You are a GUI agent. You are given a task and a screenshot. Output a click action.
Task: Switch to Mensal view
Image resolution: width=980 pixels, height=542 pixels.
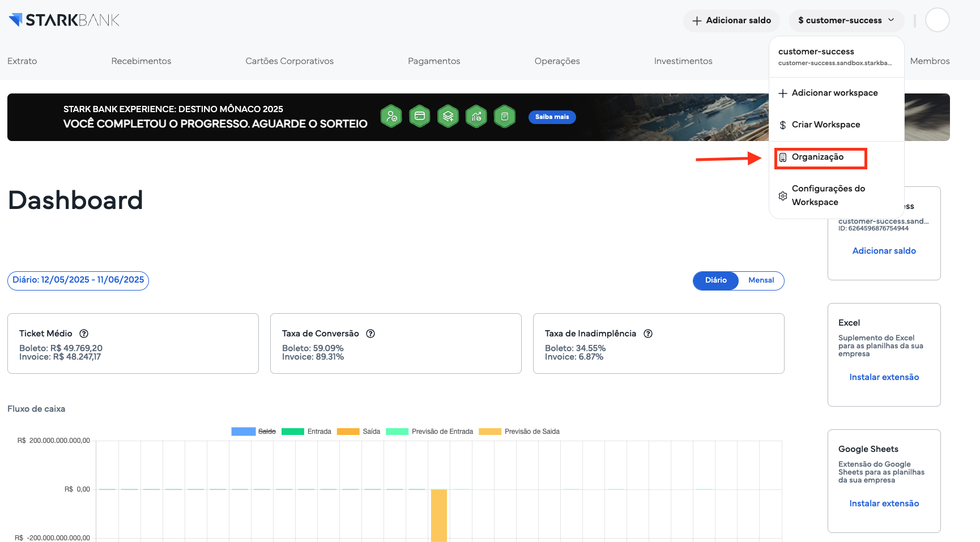pos(761,280)
